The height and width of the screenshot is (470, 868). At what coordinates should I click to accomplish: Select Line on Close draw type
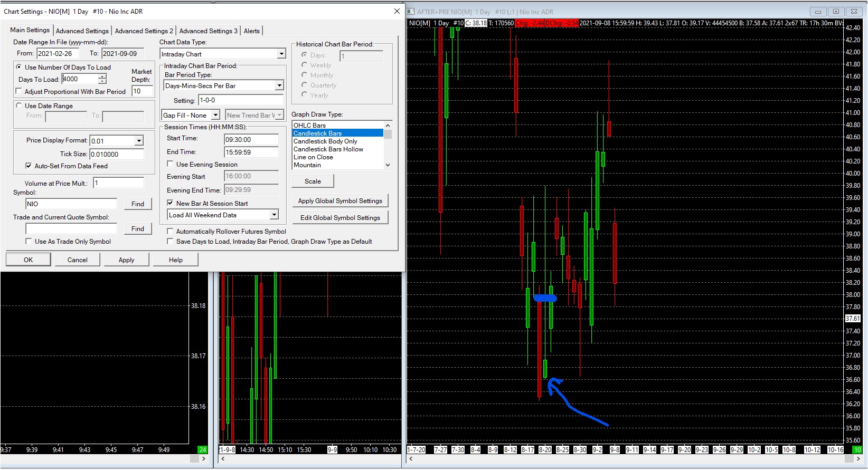click(x=338, y=157)
